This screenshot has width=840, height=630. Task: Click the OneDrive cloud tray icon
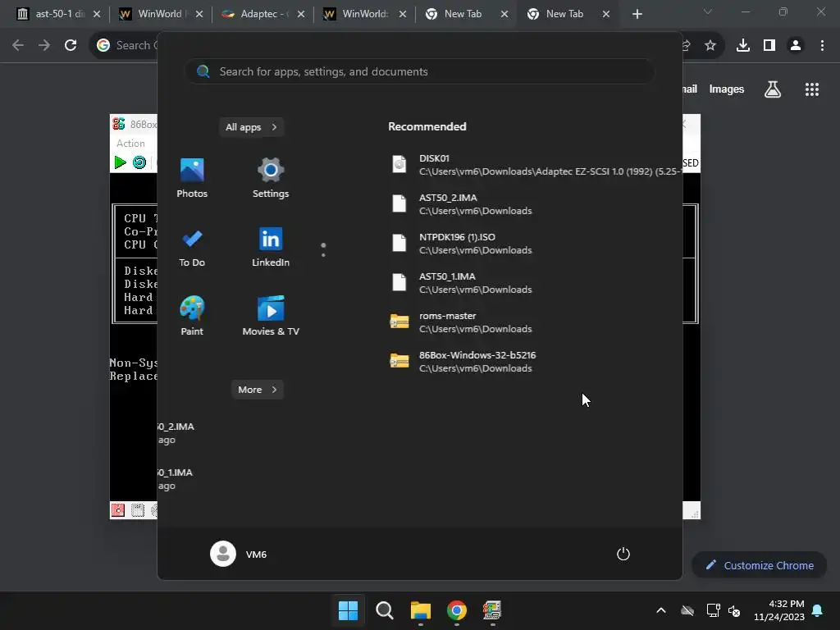click(688, 610)
